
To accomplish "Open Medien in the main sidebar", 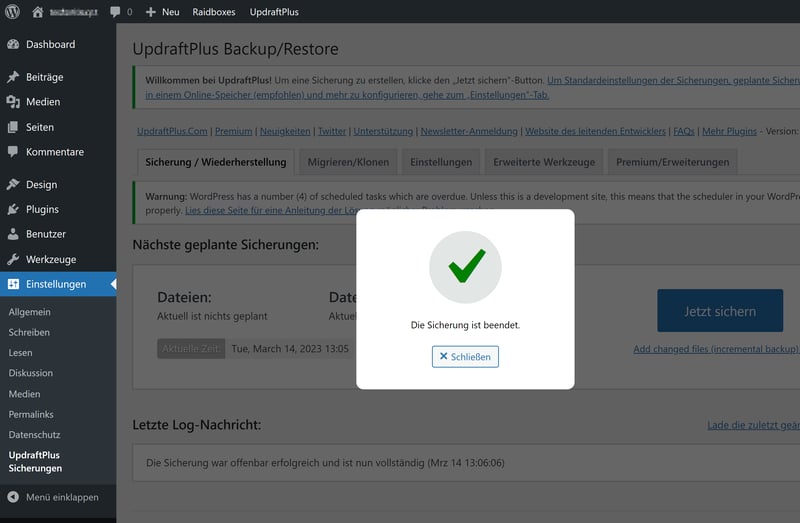I will [42, 102].
